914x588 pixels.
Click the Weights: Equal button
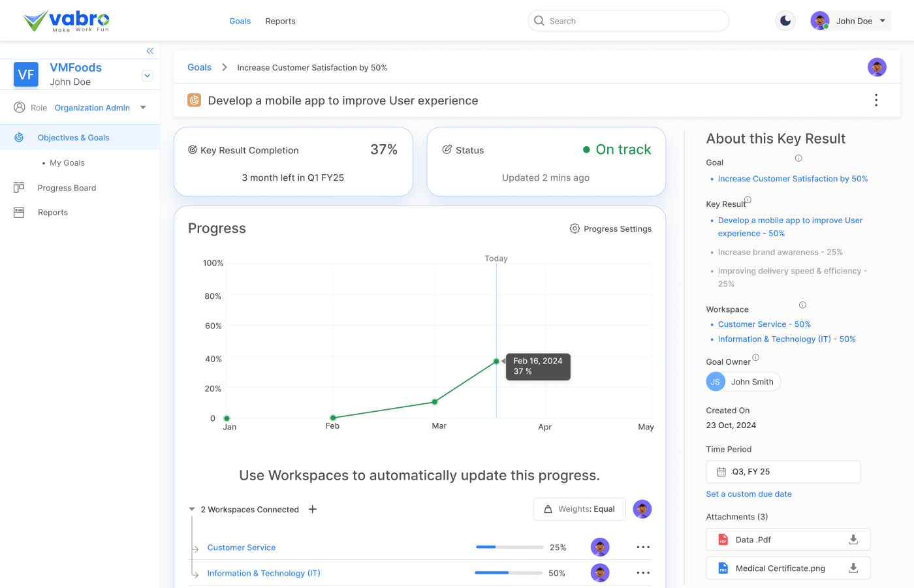(579, 509)
